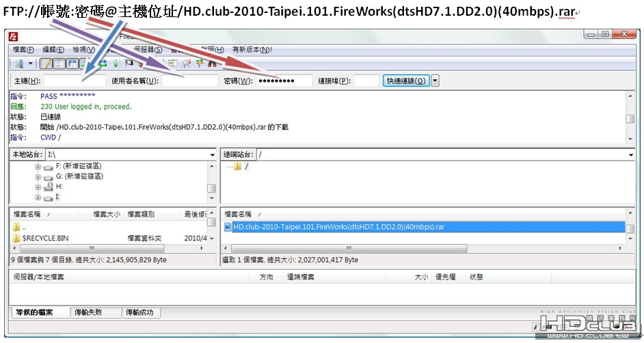
Task: Refresh the file and folder lists
Action: click(x=103, y=64)
